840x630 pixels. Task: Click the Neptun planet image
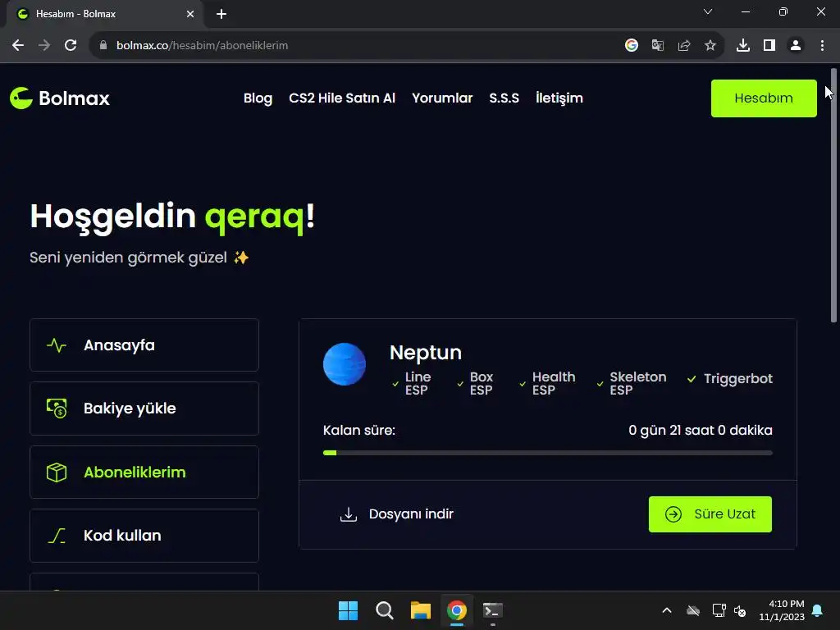(x=345, y=364)
